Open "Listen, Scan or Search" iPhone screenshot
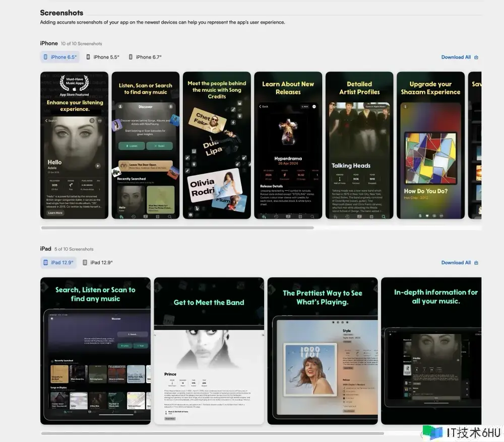Image resolution: width=504 pixels, height=442 pixels. click(146, 145)
